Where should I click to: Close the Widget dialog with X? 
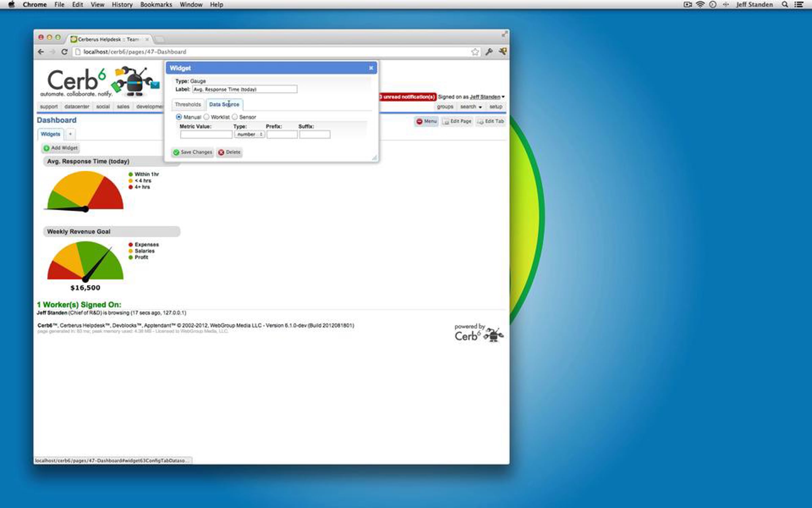point(371,68)
